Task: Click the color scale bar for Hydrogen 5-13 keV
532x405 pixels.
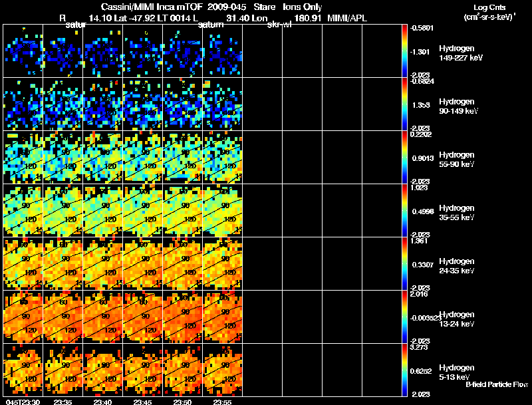Action: coord(404,370)
